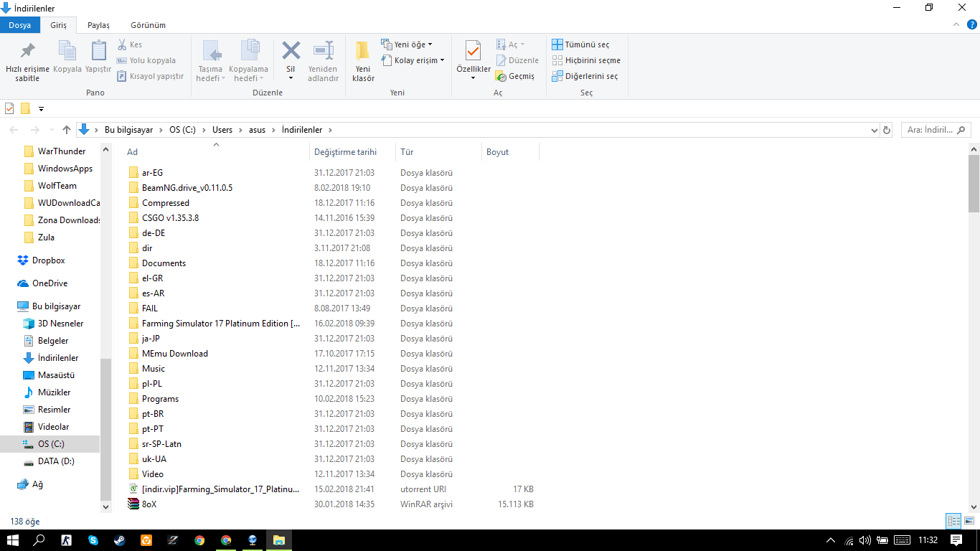The image size is (980, 551).
Task: Choose Kısayol yapıştır in the ribbon
Action: point(150,76)
